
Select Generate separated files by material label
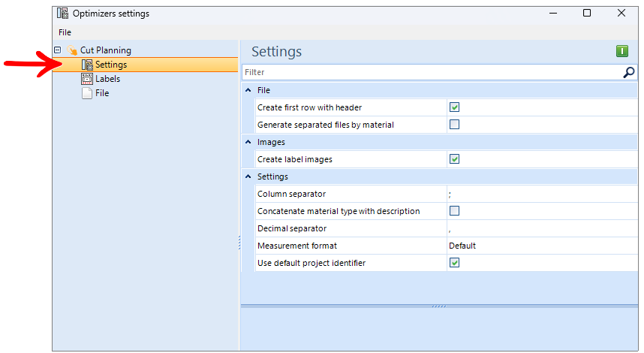(326, 125)
